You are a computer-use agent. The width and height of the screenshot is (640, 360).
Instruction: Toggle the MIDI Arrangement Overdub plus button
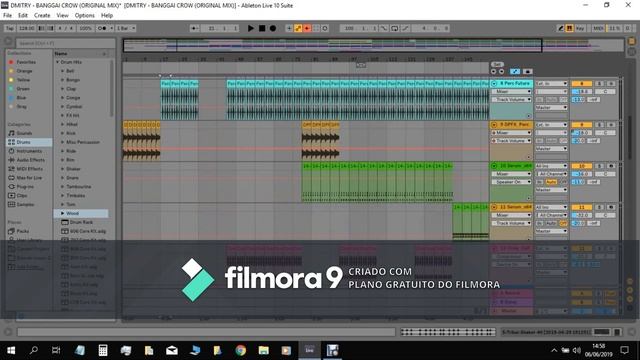[289, 28]
